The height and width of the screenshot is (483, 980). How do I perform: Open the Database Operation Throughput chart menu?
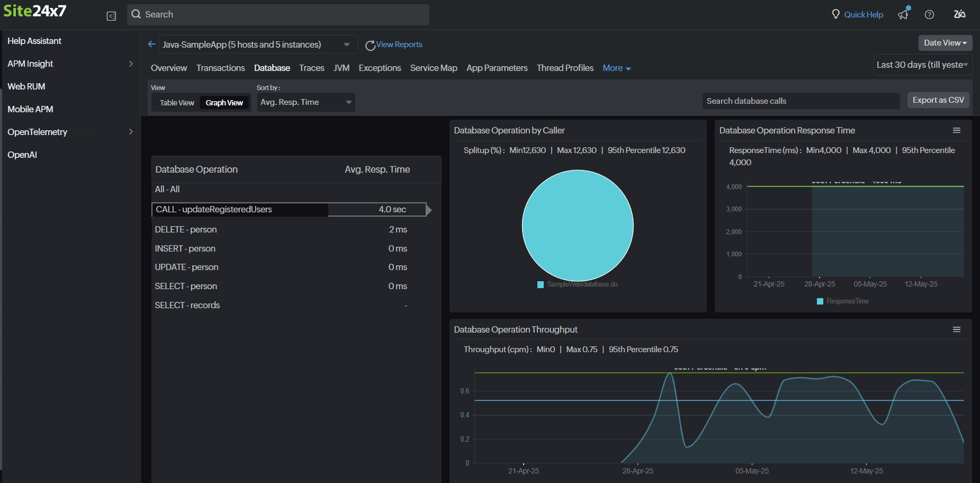click(x=957, y=329)
